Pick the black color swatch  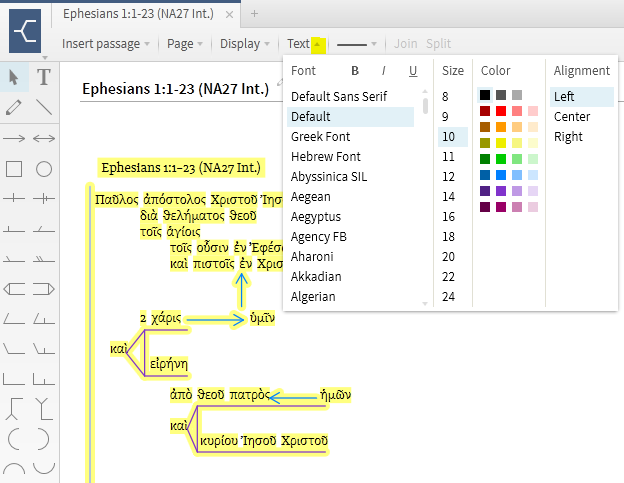485,95
